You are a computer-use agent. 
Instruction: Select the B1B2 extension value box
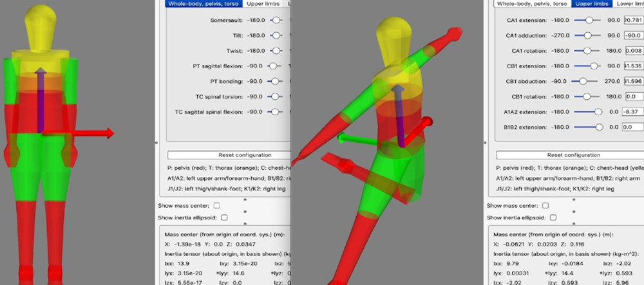(x=633, y=127)
